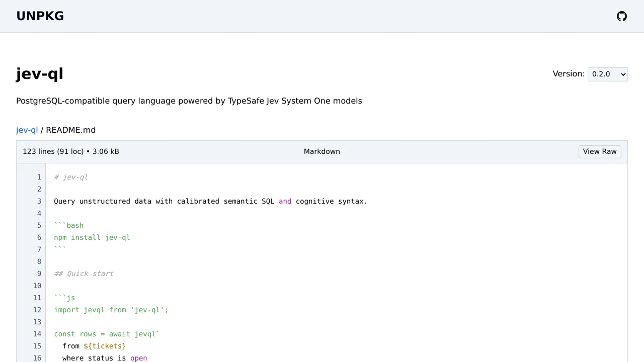Click line number 9
Image resolution: width=644 pixels, height=362 pixels.
click(39, 274)
